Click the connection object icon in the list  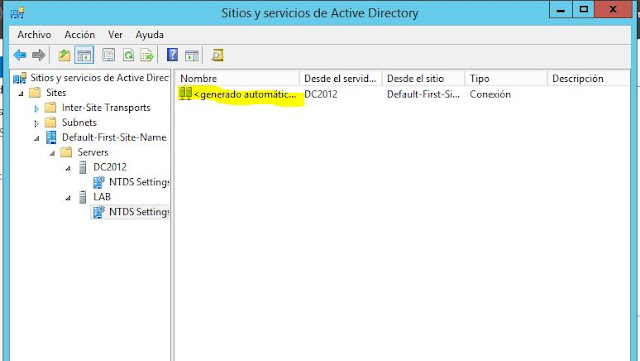point(185,94)
